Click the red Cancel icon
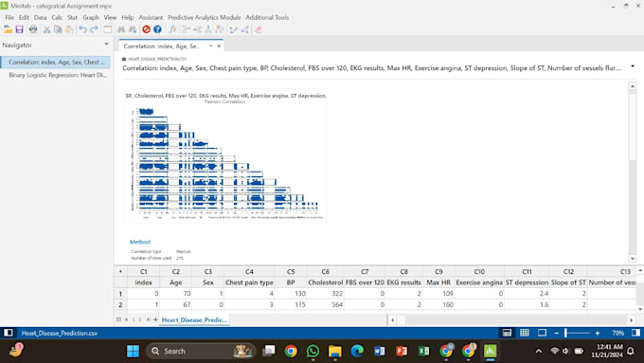The image size is (644, 363). tap(146, 29)
